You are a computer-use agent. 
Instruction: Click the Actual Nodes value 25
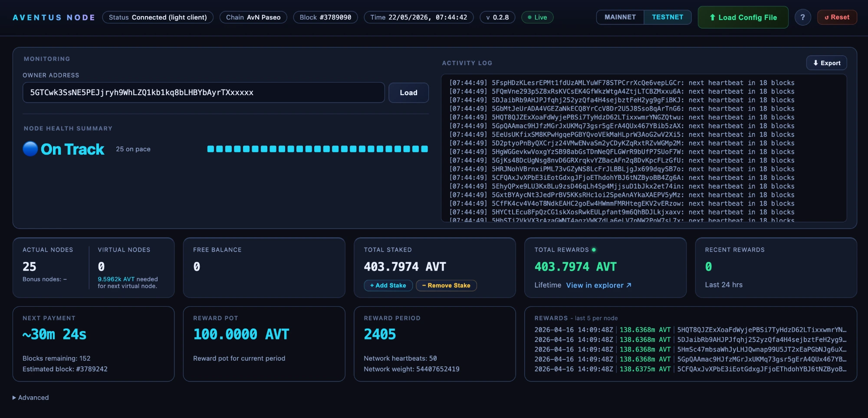30,267
